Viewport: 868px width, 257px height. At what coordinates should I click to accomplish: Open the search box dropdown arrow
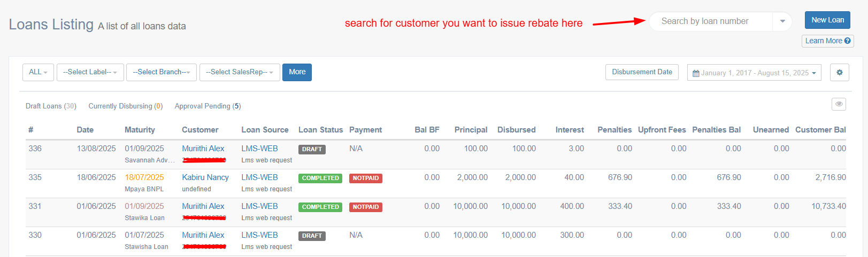tap(782, 21)
